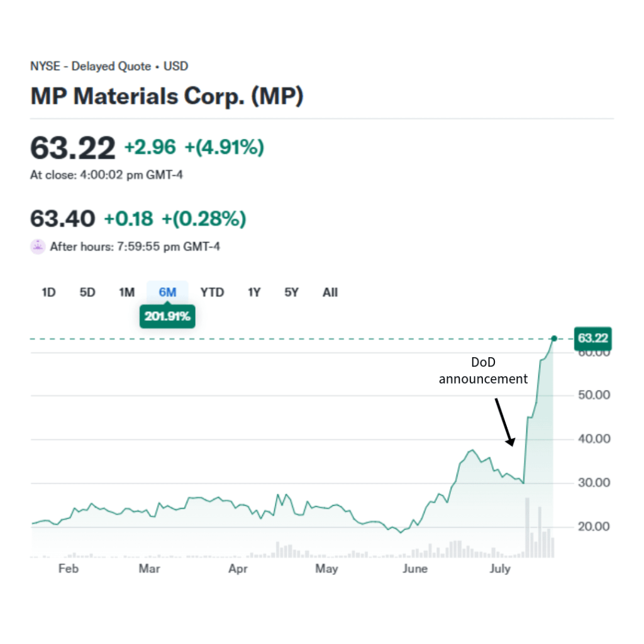The image size is (644, 644).
Task: Click the 201.91% gain badge
Action: [167, 316]
